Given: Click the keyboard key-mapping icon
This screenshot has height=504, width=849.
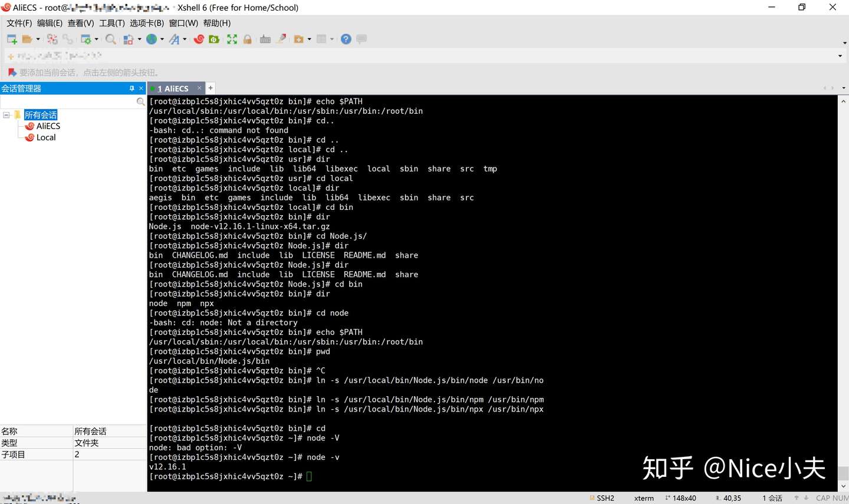Looking at the screenshot, I should pos(265,39).
